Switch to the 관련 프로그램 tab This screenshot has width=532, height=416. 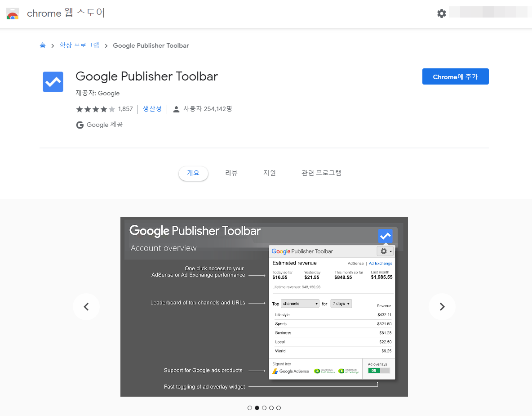tap(321, 173)
